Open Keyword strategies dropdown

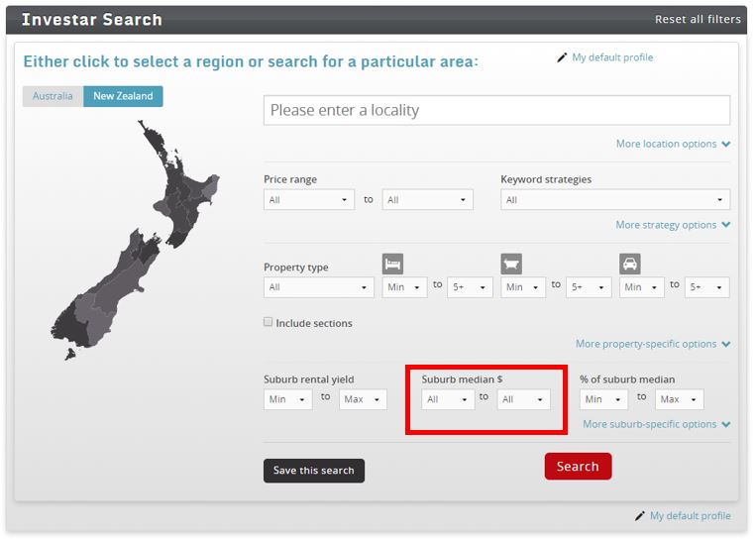(615, 199)
